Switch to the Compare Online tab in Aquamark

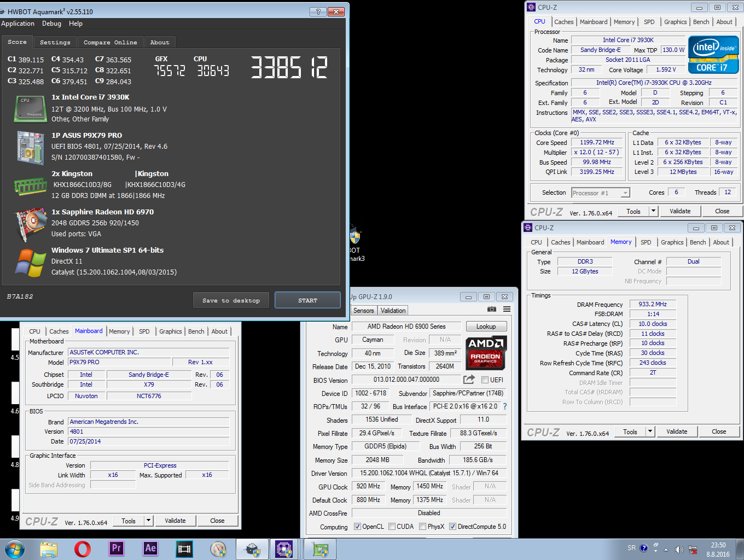point(111,42)
